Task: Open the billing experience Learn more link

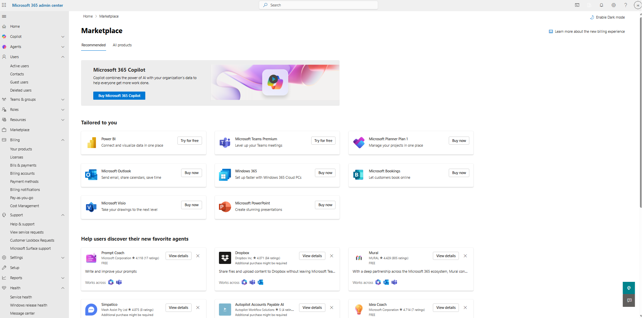Action: coord(587,31)
